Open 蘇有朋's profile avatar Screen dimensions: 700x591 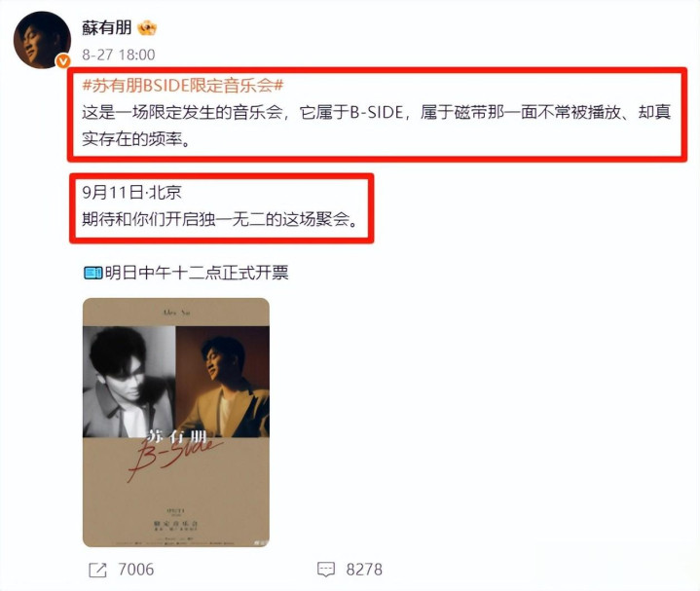coord(42,40)
